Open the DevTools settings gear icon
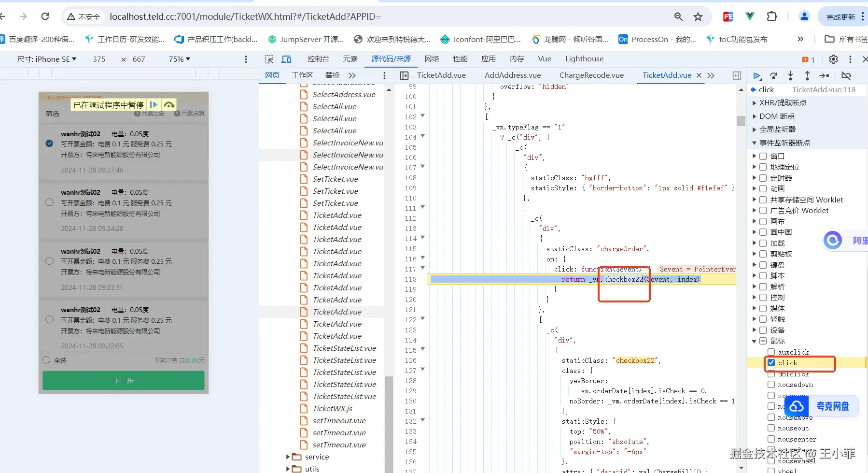The height and width of the screenshot is (473, 868). pos(833,59)
